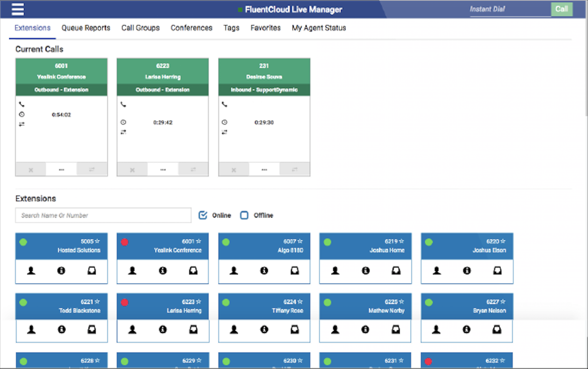Click the Tiffany Rose extension name

pos(288,311)
